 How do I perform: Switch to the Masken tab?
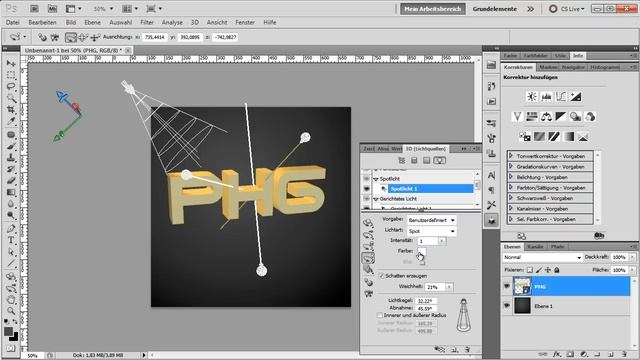point(548,67)
